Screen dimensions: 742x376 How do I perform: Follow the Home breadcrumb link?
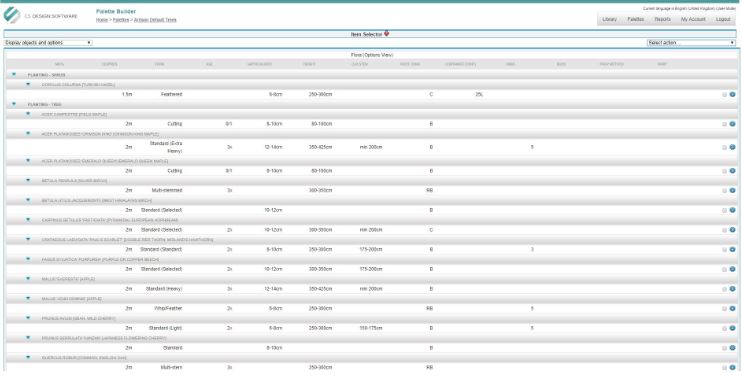(102, 20)
